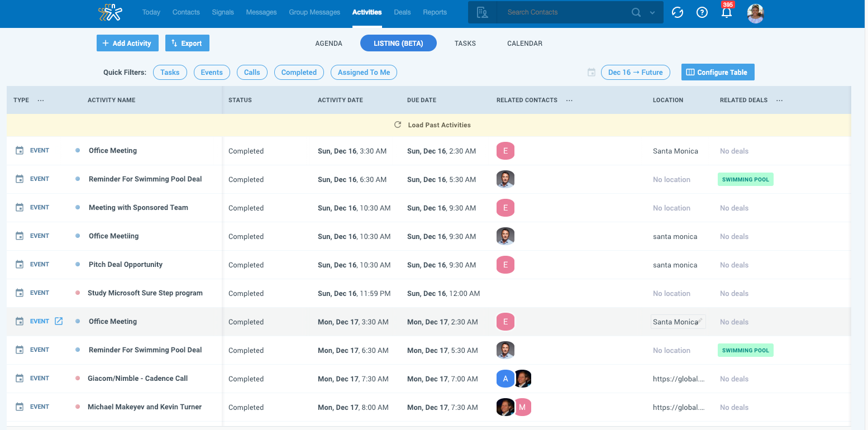Viewport: 868px width, 430px height.
Task: Switch to the TASKS tab
Action: click(465, 43)
